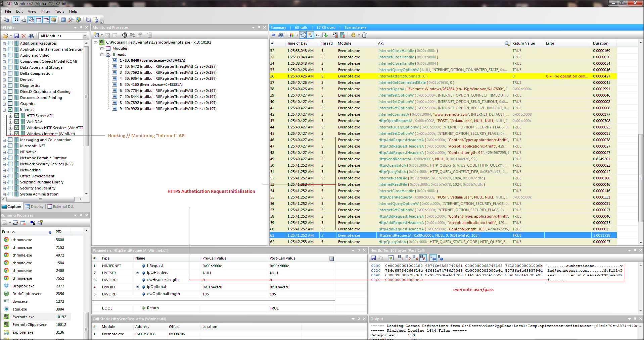Click the crosshair target icon in Monitored Processes
Image resolution: width=644 pixels, height=340 pixels.
(125, 35)
